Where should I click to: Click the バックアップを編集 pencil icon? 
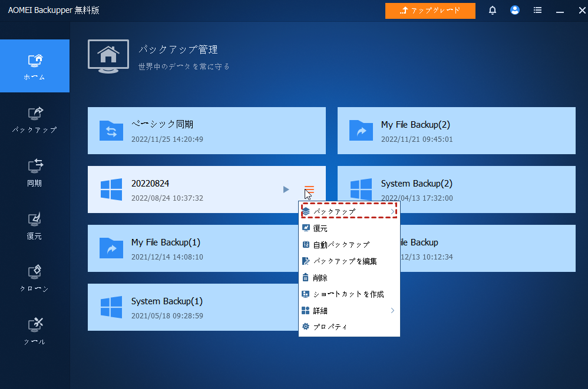pyautogui.click(x=306, y=261)
